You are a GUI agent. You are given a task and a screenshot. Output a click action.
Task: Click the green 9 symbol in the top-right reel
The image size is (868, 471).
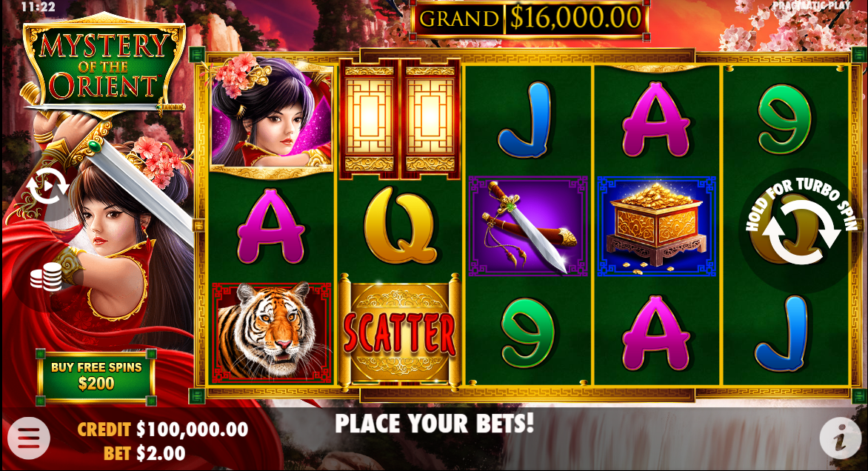(x=784, y=118)
